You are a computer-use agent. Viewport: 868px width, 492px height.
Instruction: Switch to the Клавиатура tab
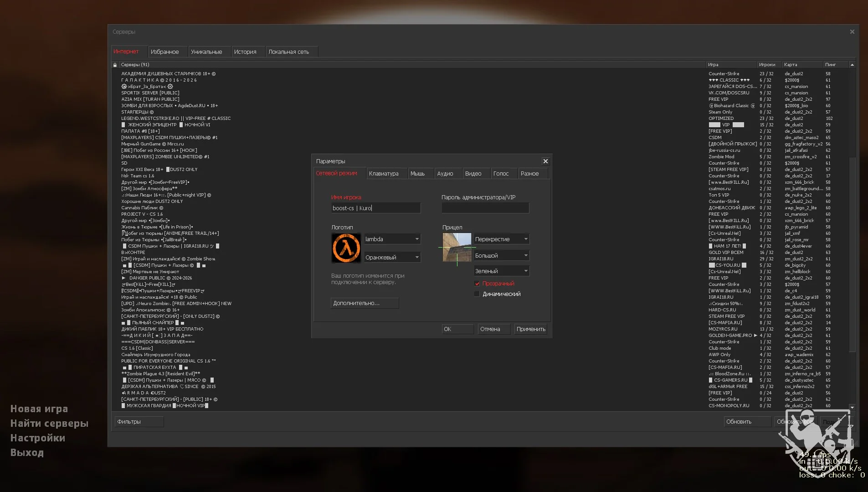tap(384, 174)
